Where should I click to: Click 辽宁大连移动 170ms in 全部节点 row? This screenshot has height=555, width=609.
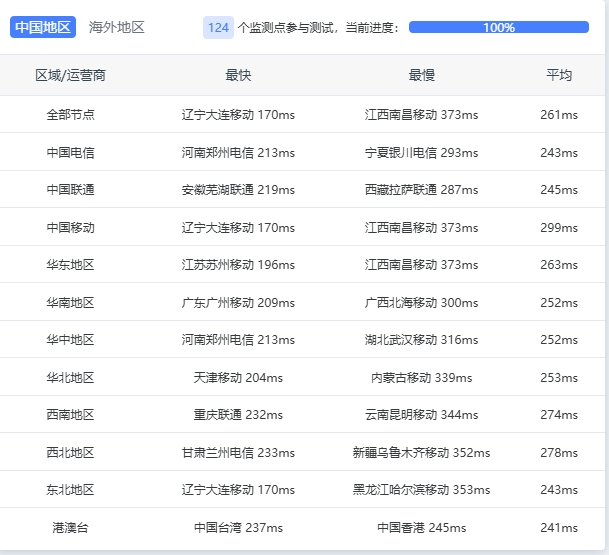[x=238, y=115]
